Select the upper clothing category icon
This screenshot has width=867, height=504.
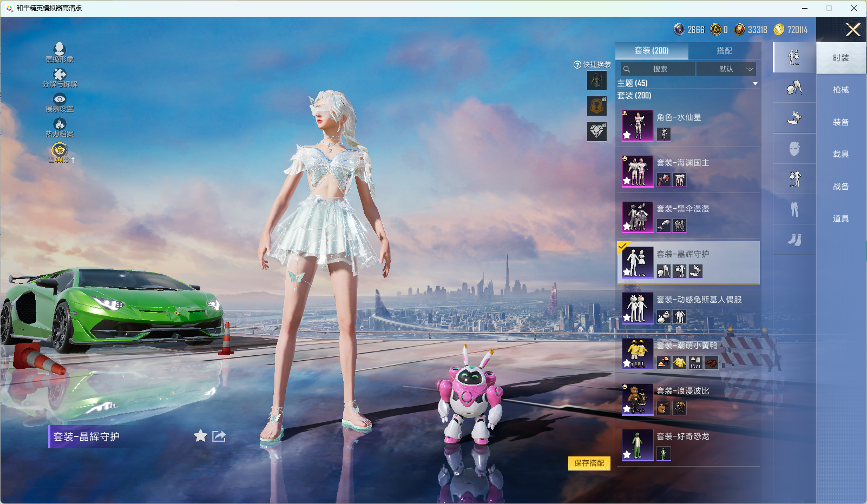pyautogui.click(x=794, y=179)
